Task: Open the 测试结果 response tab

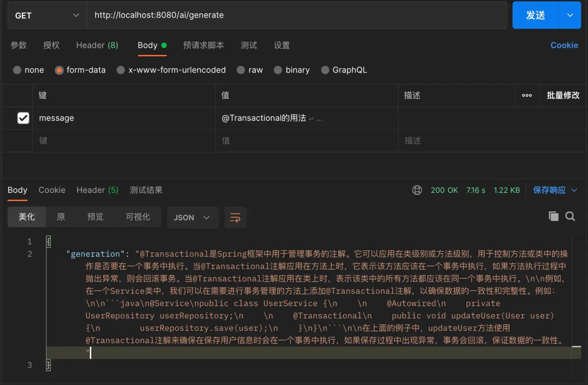Action: (x=146, y=190)
